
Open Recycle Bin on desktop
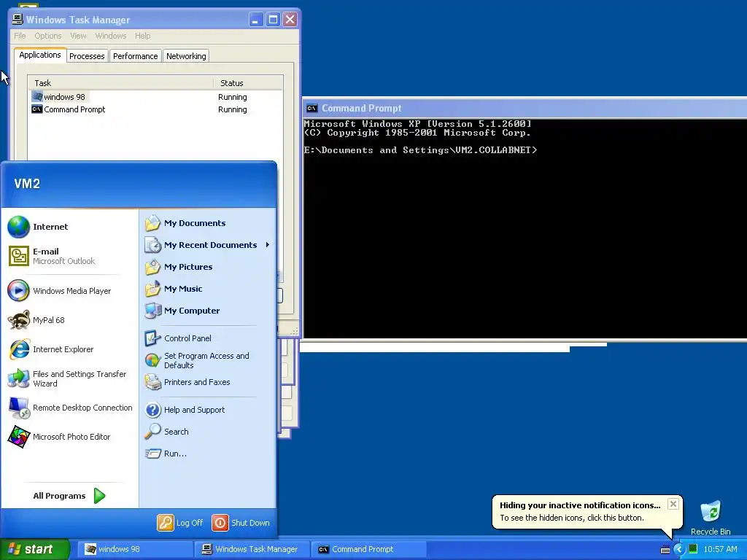[x=711, y=517]
